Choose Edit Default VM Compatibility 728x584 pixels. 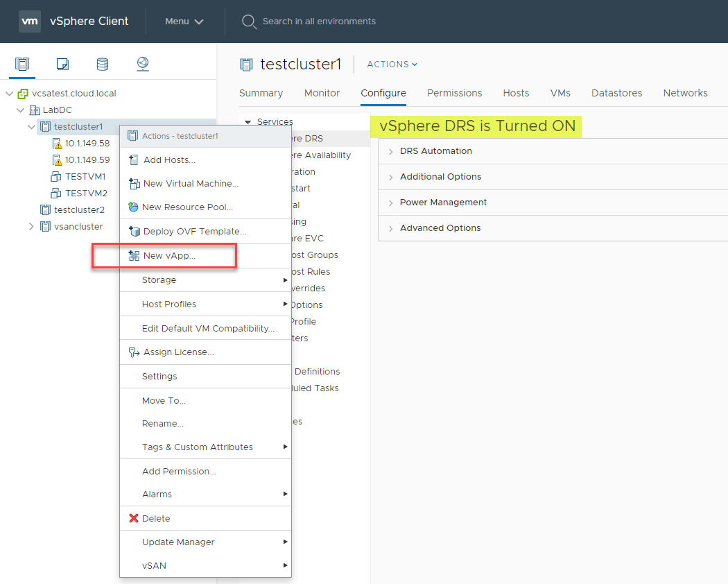tap(206, 329)
